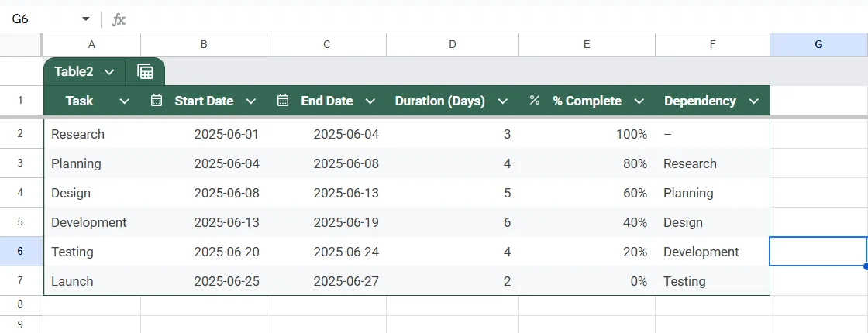868x333 pixels.
Task: Open the Duration (Days) column dropdown arrow
Action: tap(503, 101)
